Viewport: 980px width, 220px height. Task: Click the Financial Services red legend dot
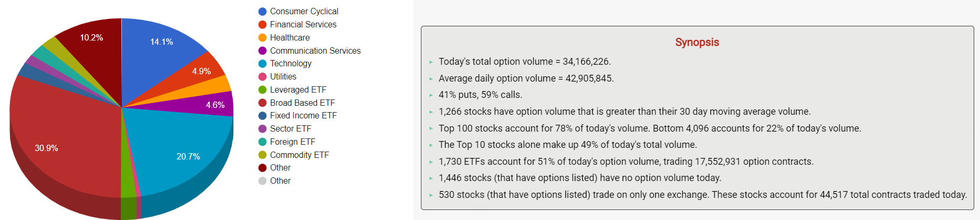[x=263, y=25]
